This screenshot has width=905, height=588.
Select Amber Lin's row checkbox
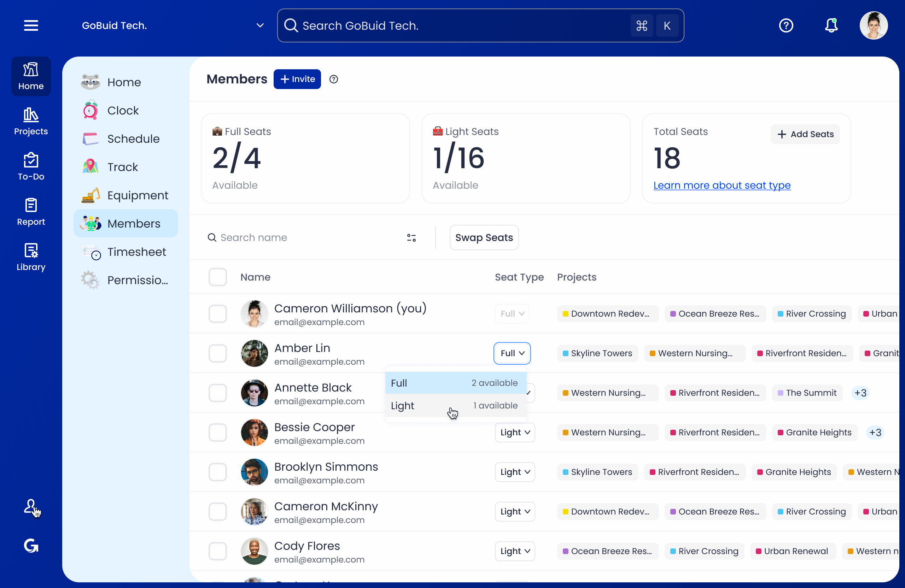click(x=217, y=353)
